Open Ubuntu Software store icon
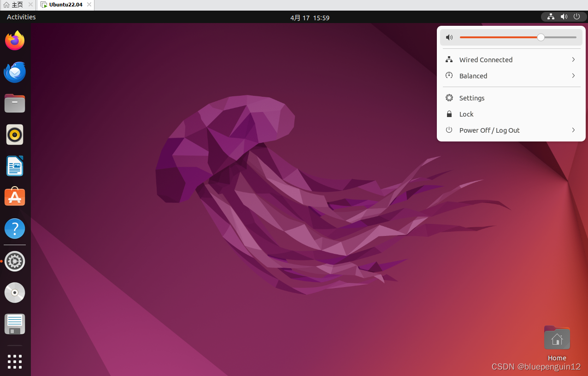This screenshot has height=376, width=588. 15,197
